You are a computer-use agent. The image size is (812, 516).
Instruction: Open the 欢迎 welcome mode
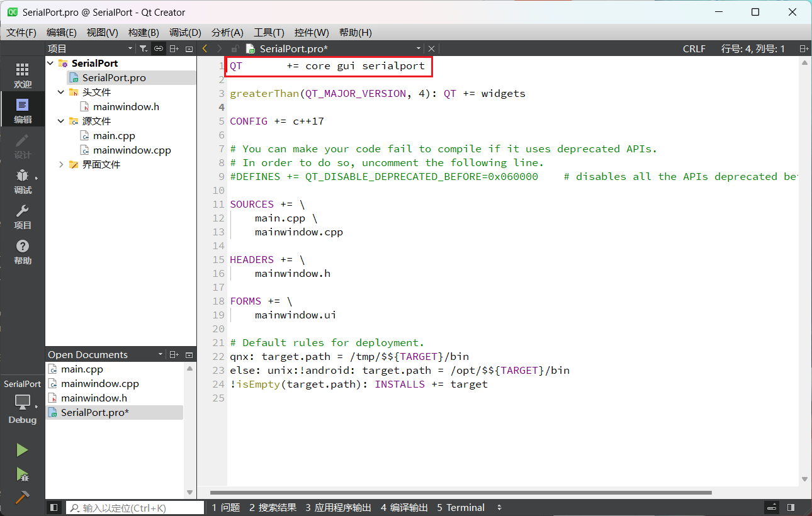click(x=23, y=75)
